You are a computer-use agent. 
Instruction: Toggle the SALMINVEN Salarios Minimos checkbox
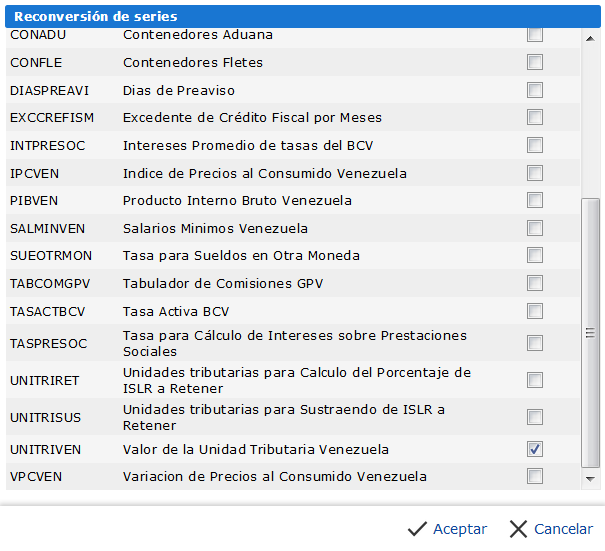click(535, 228)
